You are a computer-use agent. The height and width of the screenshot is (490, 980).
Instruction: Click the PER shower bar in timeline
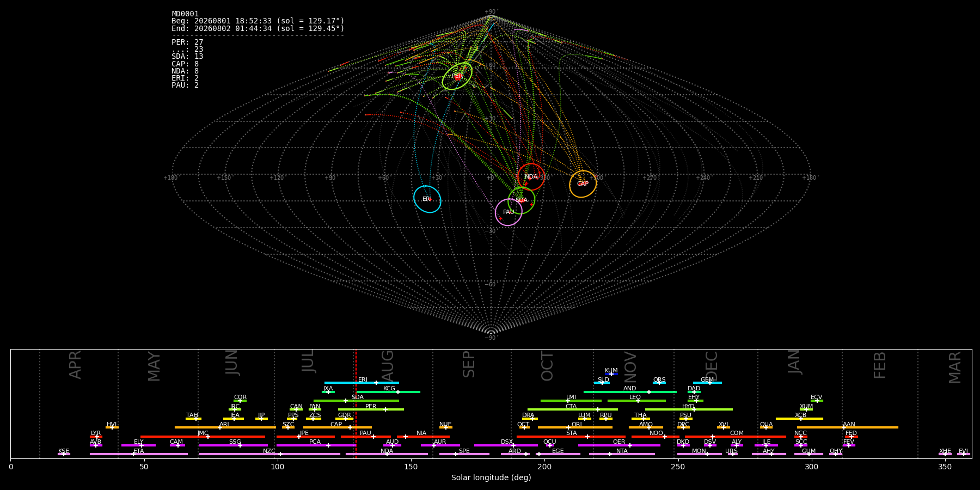(x=371, y=409)
